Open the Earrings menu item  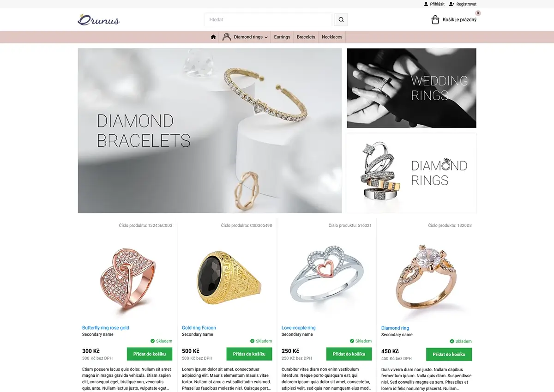[282, 37]
